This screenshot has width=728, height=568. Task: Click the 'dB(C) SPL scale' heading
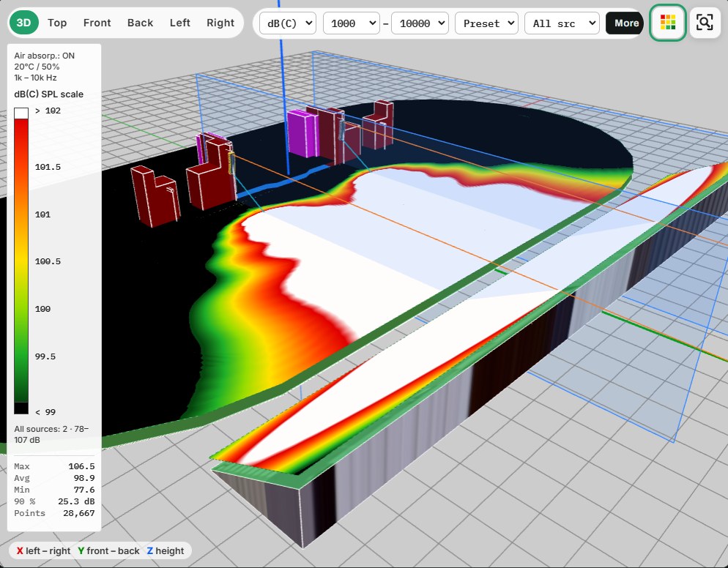click(49, 94)
